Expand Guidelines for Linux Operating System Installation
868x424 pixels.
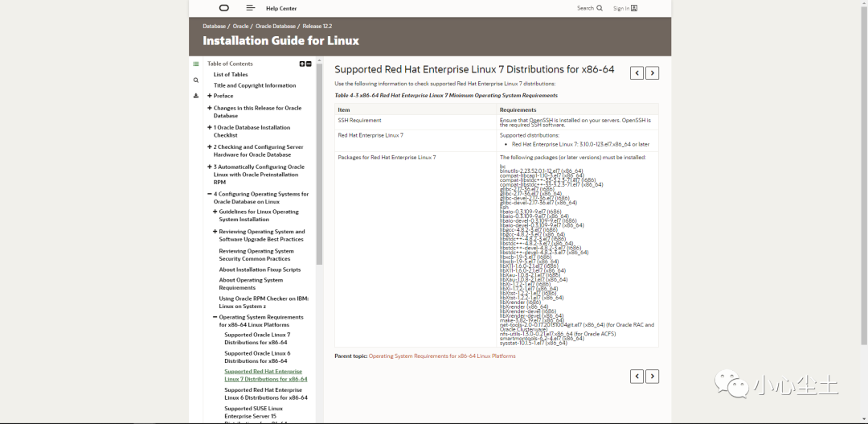point(215,212)
